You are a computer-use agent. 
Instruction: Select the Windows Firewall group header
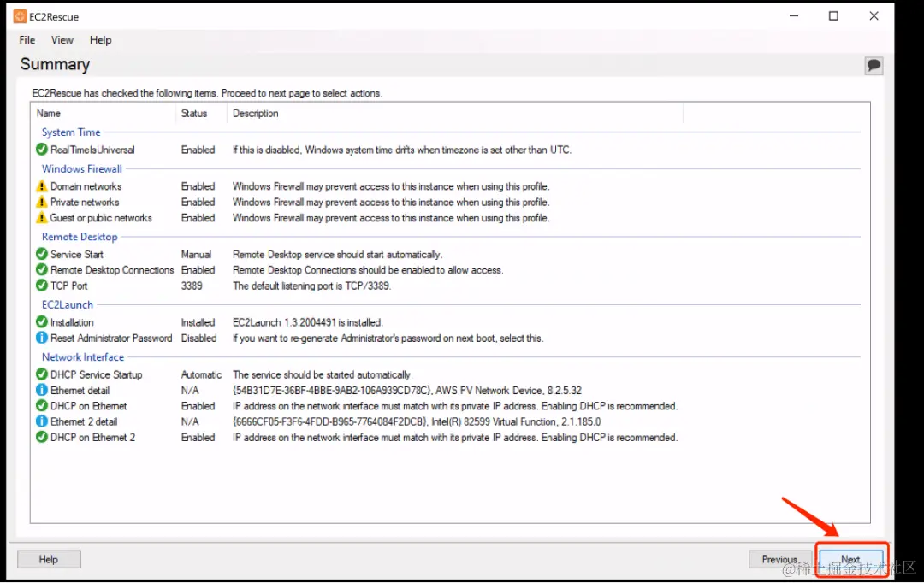point(82,169)
